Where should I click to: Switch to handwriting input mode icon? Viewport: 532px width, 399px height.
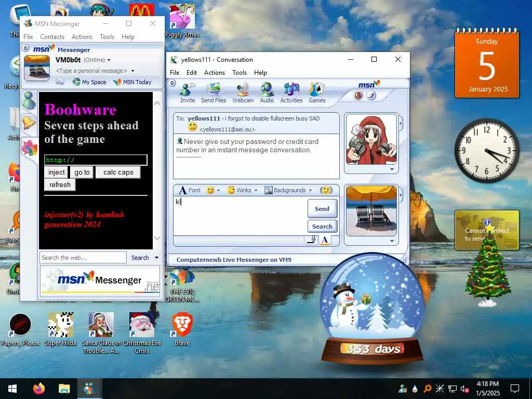(311, 240)
